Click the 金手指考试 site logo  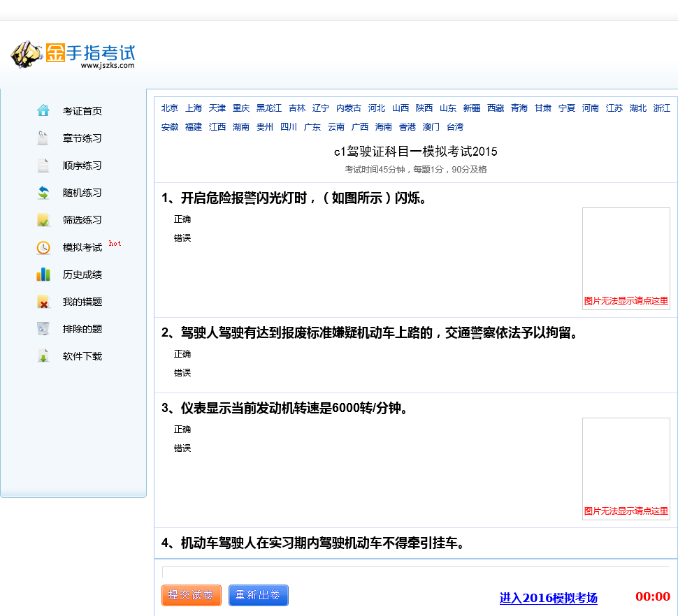click(x=73, y=55)
